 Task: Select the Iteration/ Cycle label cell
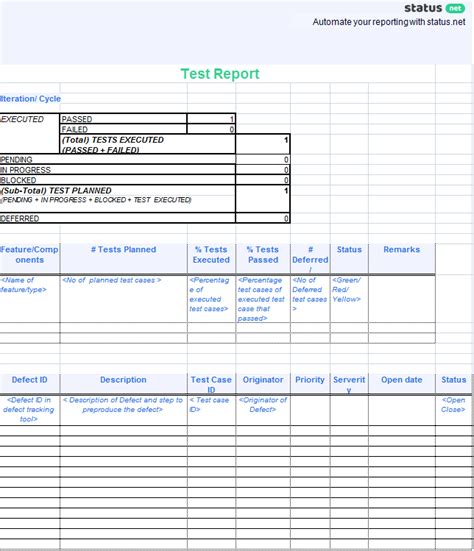click(x=30, y=99)
